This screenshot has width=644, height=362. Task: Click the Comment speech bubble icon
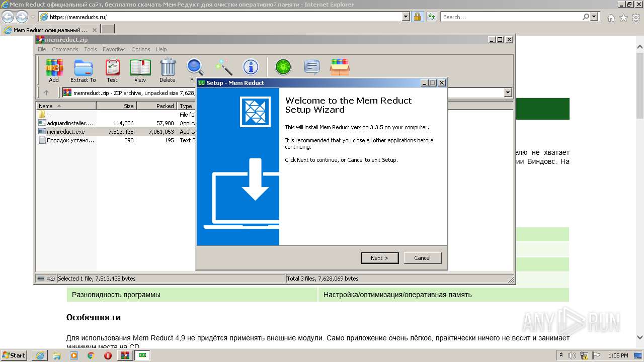pos(312,67)
